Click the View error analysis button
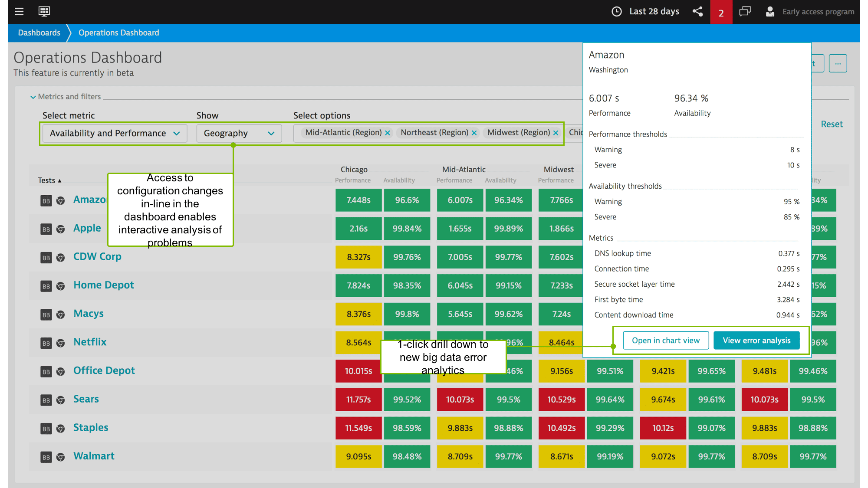This screenshot has width=868, height=488. coord(756,341)
